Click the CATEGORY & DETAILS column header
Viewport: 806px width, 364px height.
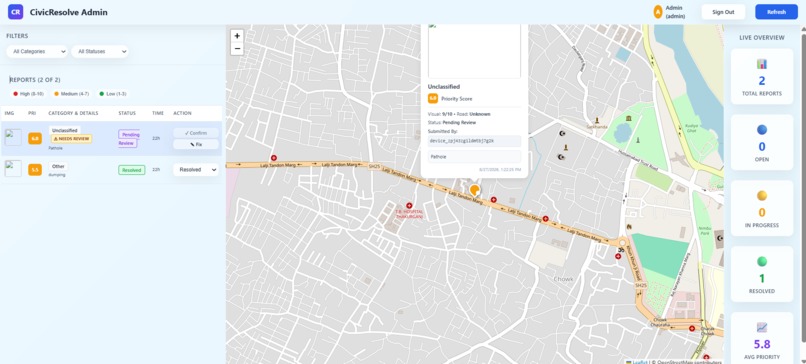(73, 113)
